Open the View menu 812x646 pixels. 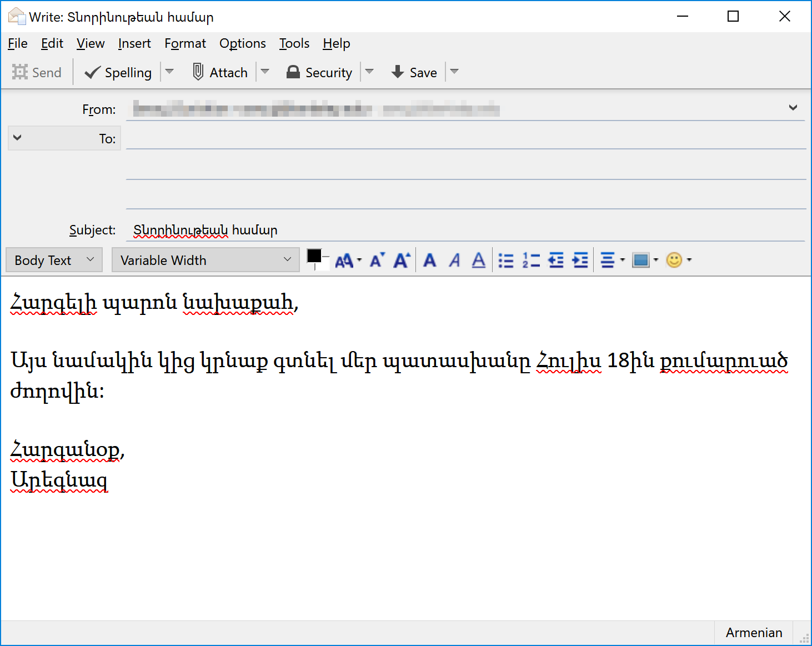coord(91,43)
